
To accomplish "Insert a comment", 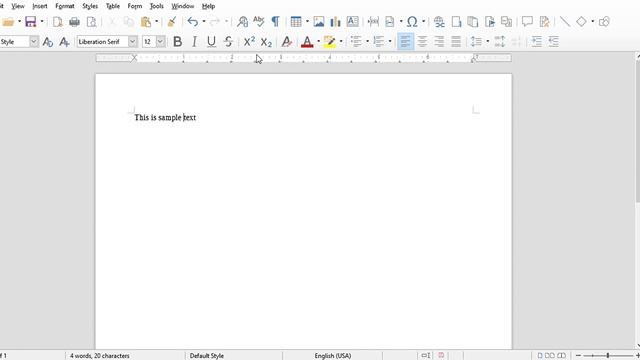I will pyautogui.click(x=527, y=22).
